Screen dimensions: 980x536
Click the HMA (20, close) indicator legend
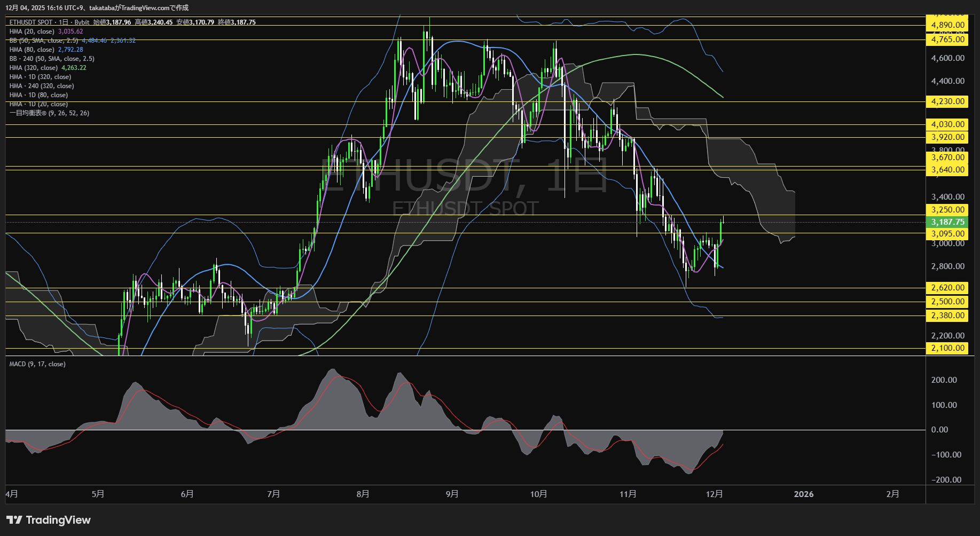click(32, 31)
